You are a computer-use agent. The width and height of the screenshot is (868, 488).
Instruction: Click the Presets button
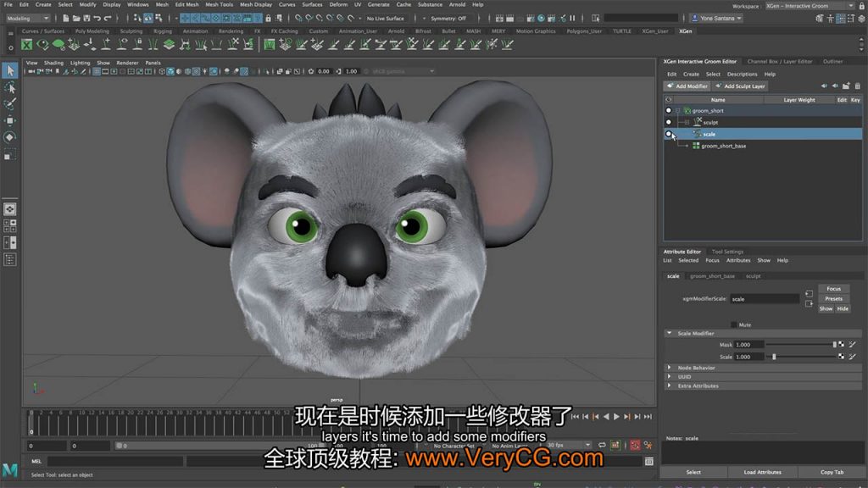[834, 298]
